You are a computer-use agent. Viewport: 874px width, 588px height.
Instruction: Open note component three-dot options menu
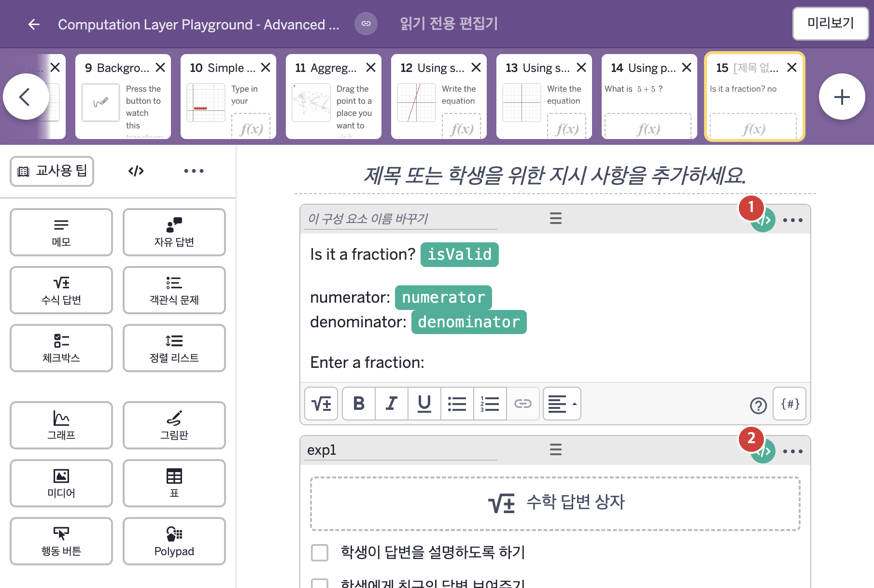point(793,220)
